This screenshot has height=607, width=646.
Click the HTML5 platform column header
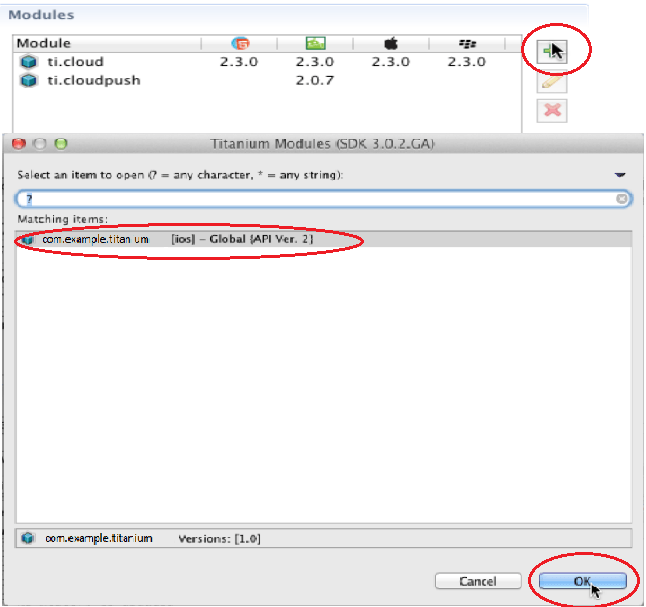(240, 43)
